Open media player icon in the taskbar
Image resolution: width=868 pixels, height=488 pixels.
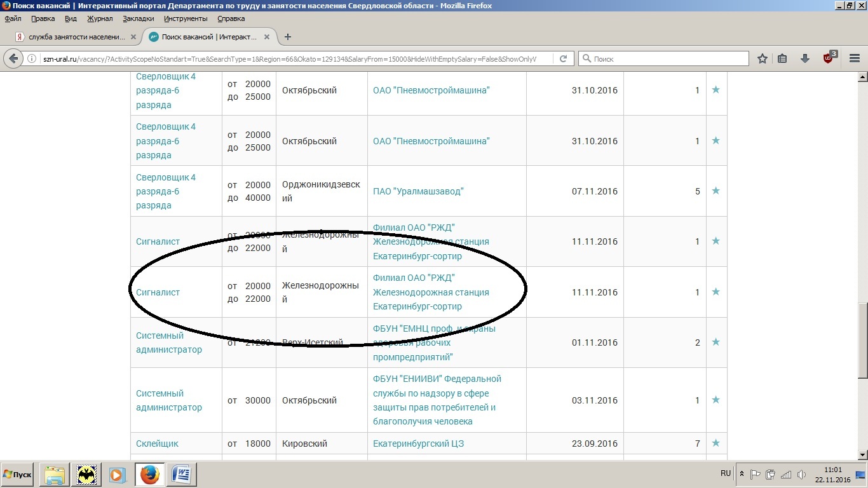point(117,475)
